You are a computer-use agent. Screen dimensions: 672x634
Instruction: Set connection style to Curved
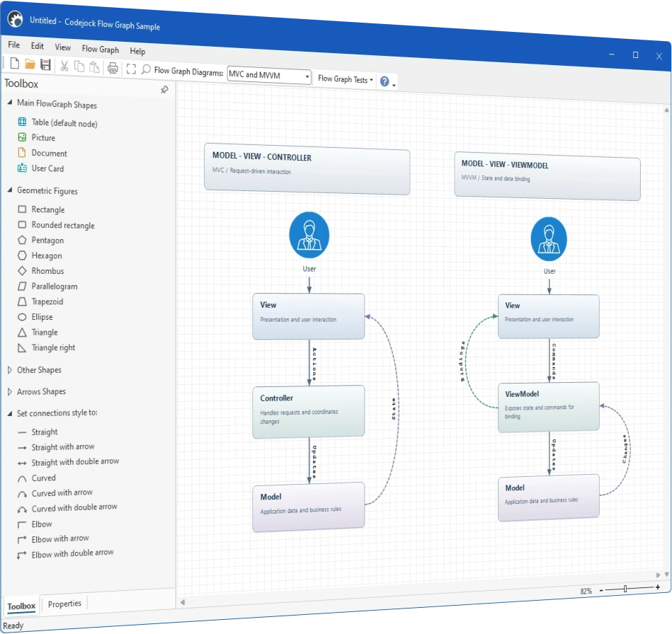(x=36, y=478)
